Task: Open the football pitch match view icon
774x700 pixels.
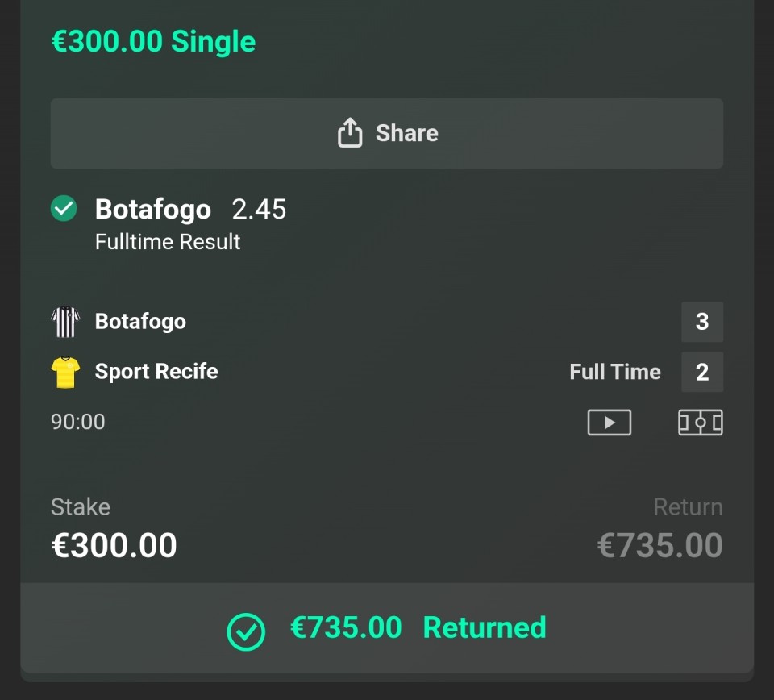Action: click(700, 423)
